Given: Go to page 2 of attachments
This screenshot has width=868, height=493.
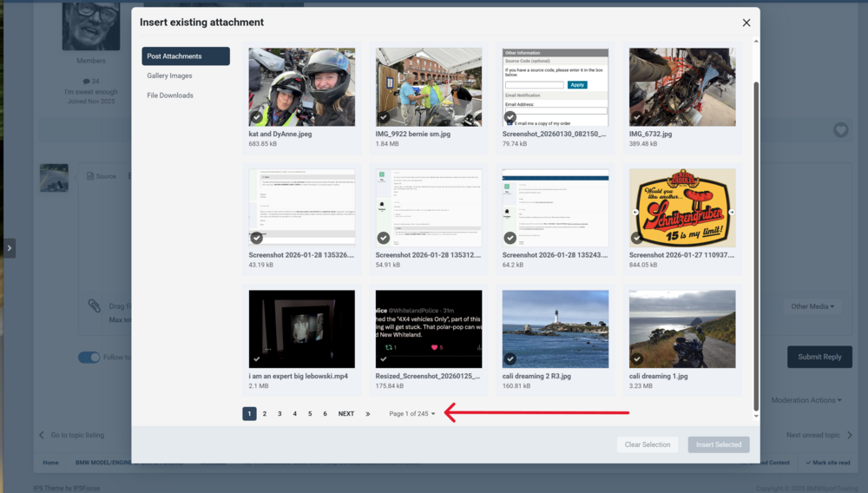Looking at the screenshot, I should click(x=265, y=414).
